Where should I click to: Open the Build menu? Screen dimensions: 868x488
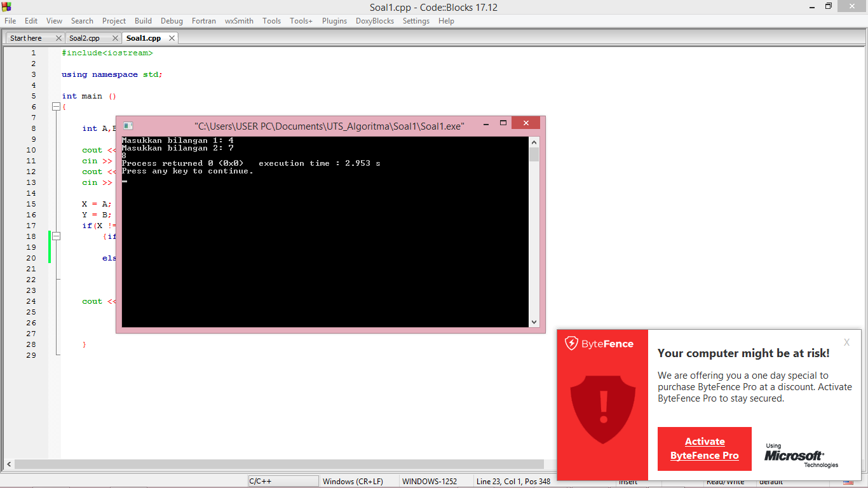144,21
